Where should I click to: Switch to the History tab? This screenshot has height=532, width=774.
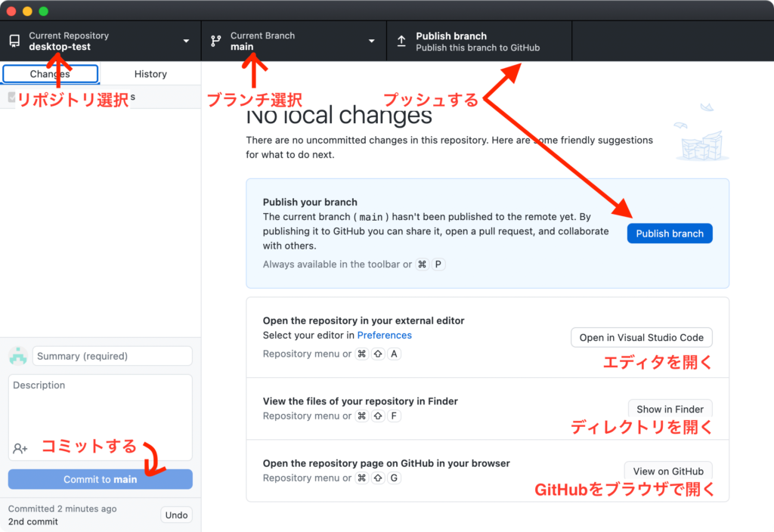[x=150, y=74]
